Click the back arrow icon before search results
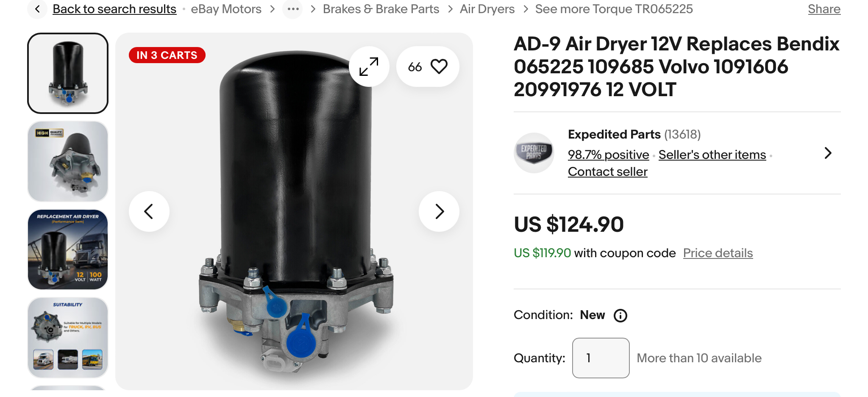This screenshot has width=868, height=397. [38, 9]
